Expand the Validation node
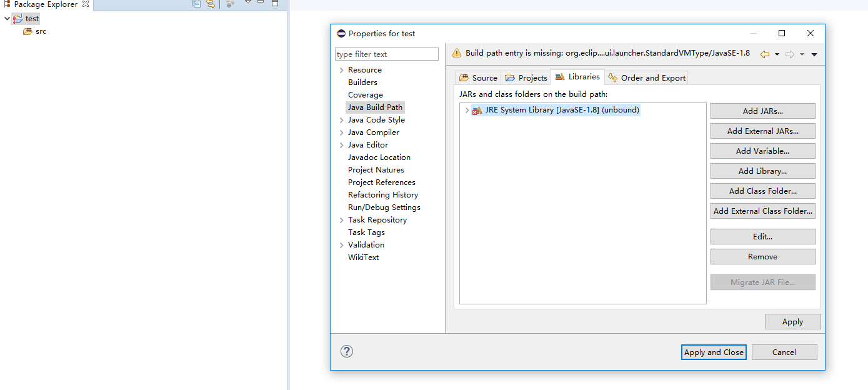 [x=341, y=245]
